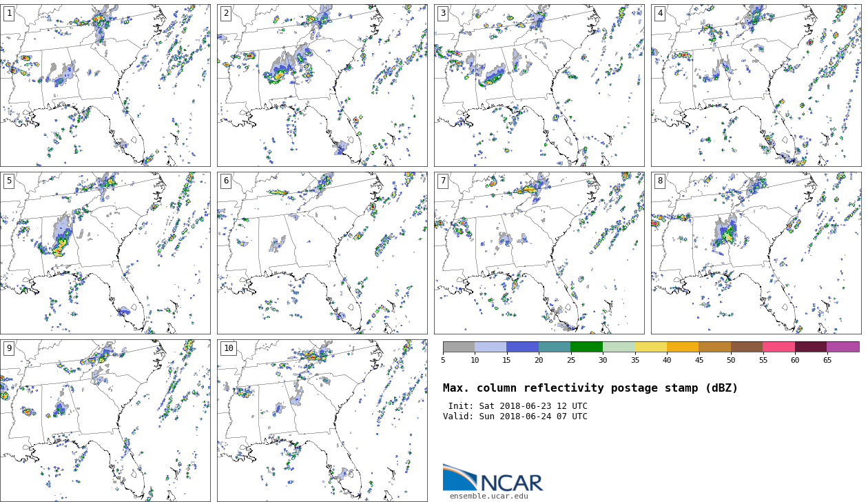Click the 'Init: Sat 2018-06-23 12 UTC' text

518,406
